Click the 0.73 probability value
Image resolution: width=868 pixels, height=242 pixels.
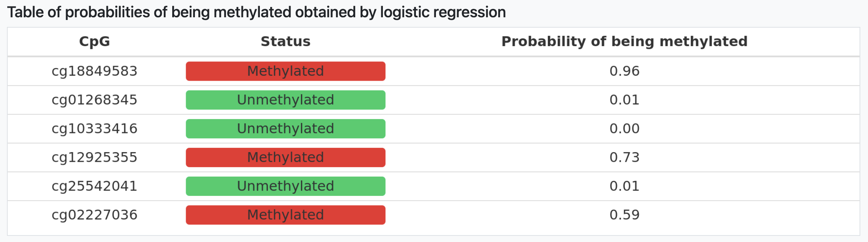pyautogui.click(x=624, y=157)
